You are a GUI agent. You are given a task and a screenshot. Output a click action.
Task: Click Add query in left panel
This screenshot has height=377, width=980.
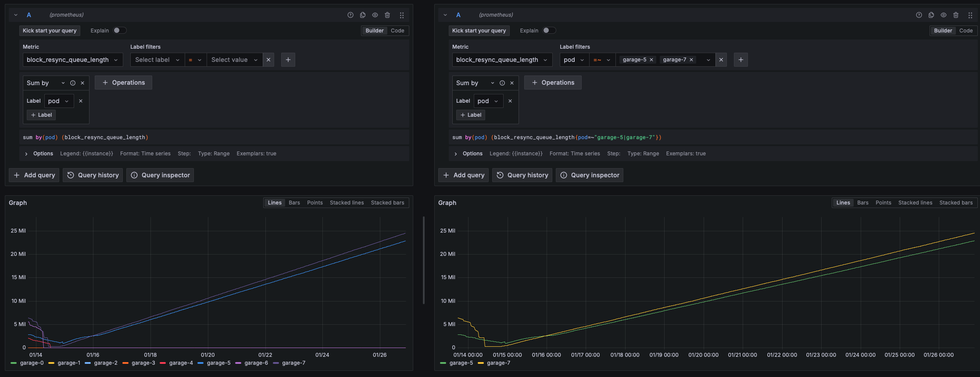[x=34, y=175]
